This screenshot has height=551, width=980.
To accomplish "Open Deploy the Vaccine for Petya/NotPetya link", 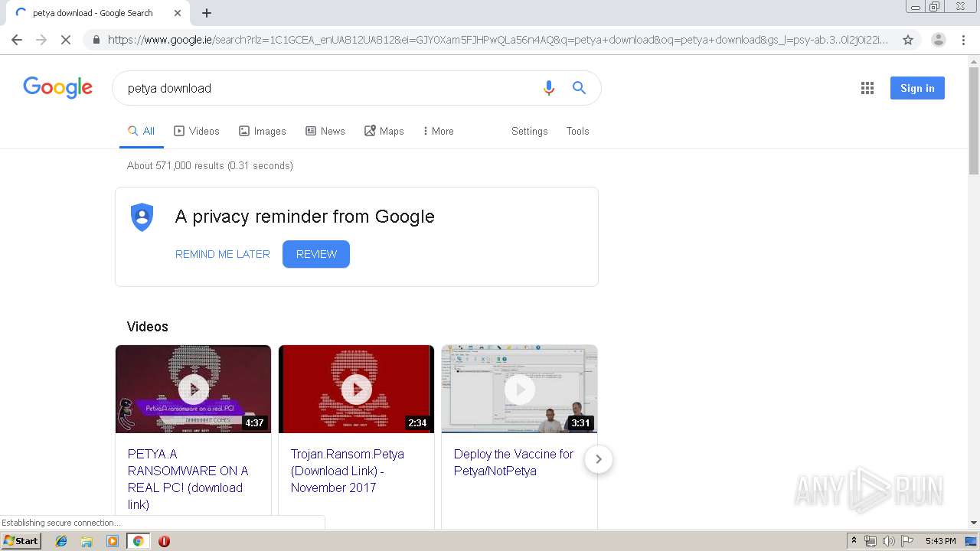I will (x=514, y=462).
